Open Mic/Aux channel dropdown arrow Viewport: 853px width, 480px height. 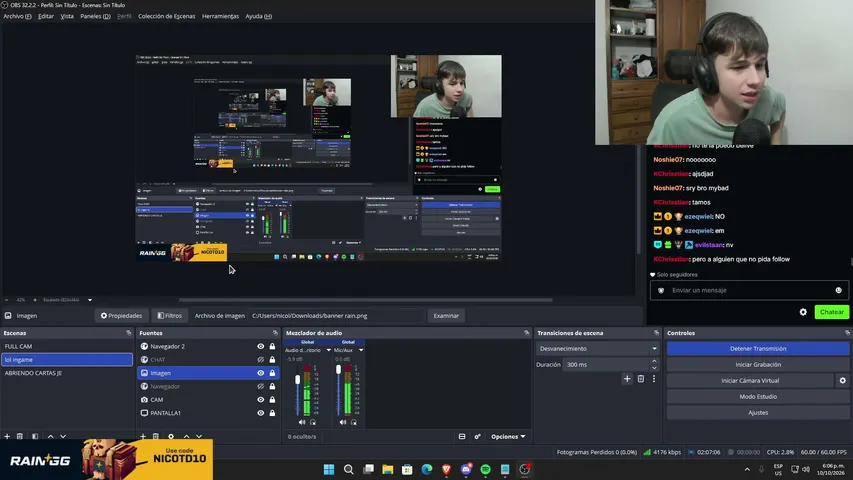361,350
